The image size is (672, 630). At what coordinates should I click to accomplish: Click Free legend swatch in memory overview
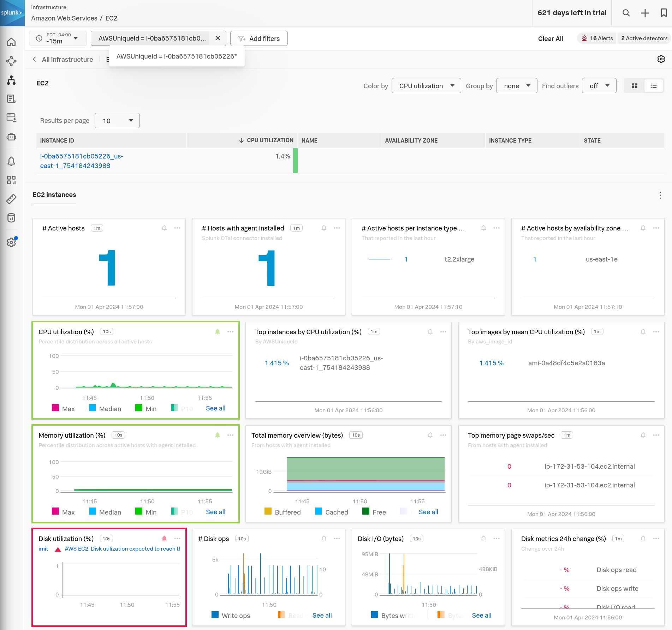[x=366, y=511]
